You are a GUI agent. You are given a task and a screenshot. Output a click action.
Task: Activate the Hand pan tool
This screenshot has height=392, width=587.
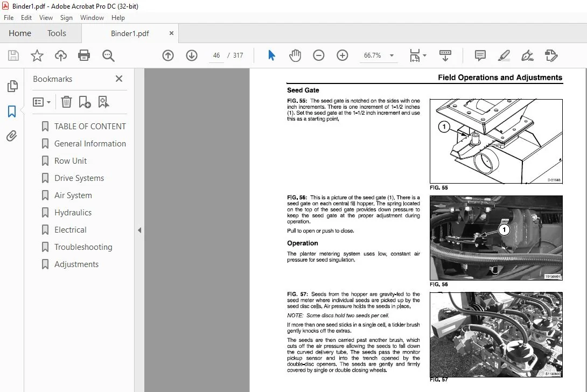click(x=295, y=55)
